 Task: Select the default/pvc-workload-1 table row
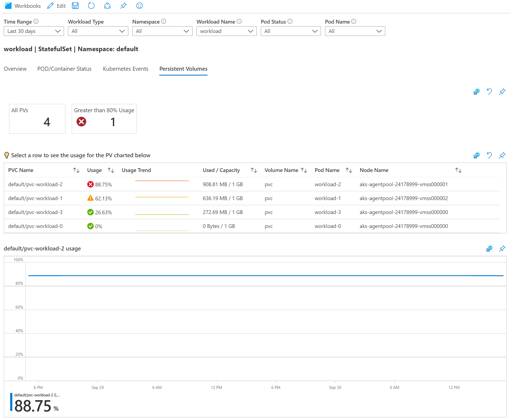[x=35, y=198]
